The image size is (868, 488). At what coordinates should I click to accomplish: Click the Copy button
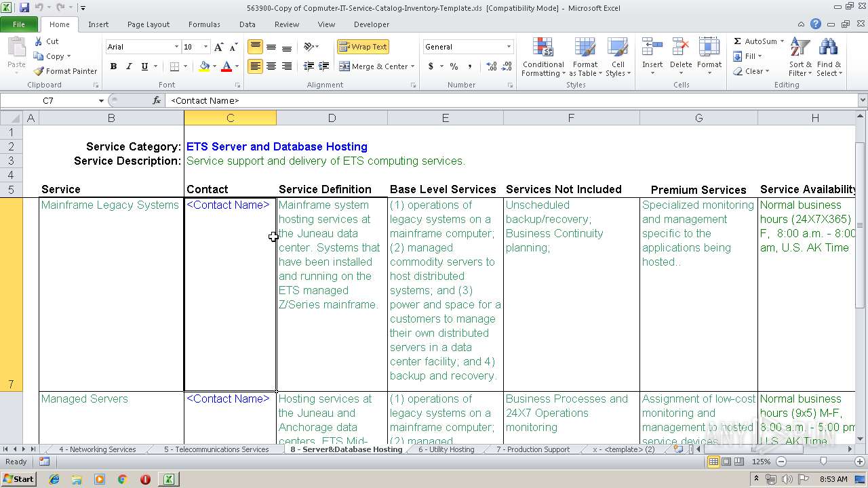tap(50, 56)
